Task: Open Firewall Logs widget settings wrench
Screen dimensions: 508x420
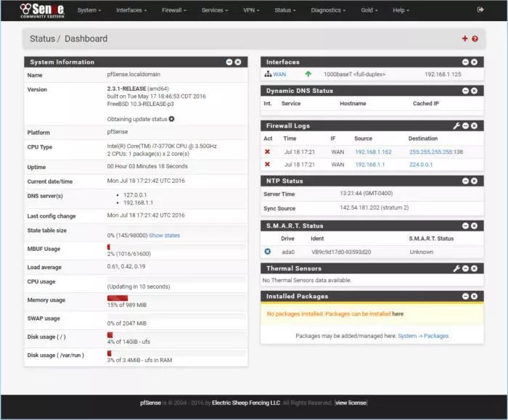Action: [456, 125]
